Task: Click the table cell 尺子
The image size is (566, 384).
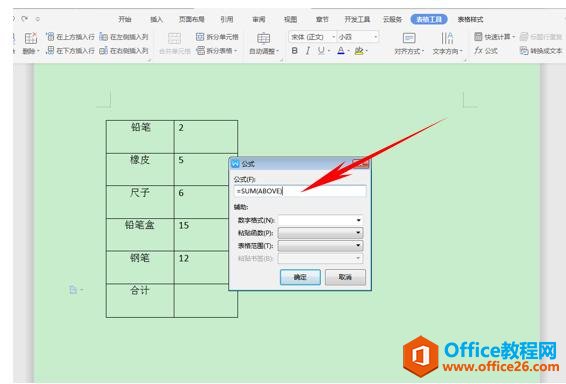Action: tap(140, 202)
